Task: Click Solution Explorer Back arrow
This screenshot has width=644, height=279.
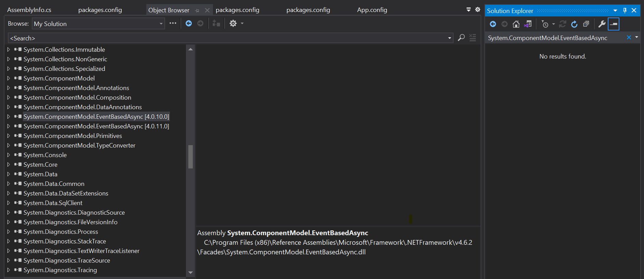Action: pos(493,24)
